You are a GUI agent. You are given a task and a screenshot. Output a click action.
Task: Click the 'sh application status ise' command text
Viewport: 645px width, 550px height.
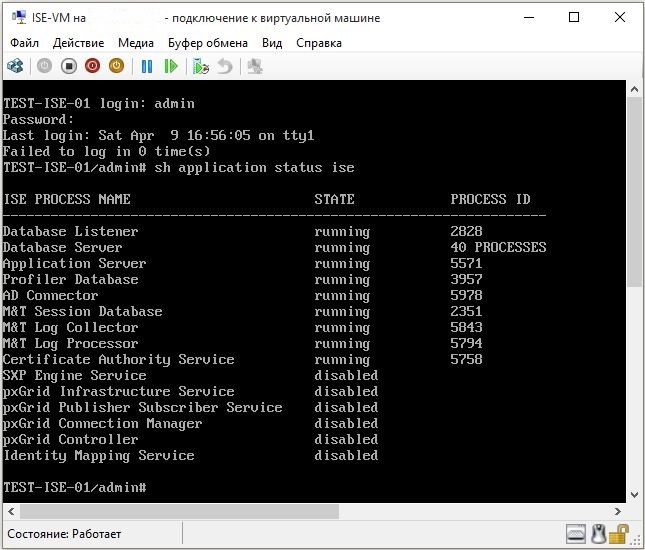click(x=254, y=168)
